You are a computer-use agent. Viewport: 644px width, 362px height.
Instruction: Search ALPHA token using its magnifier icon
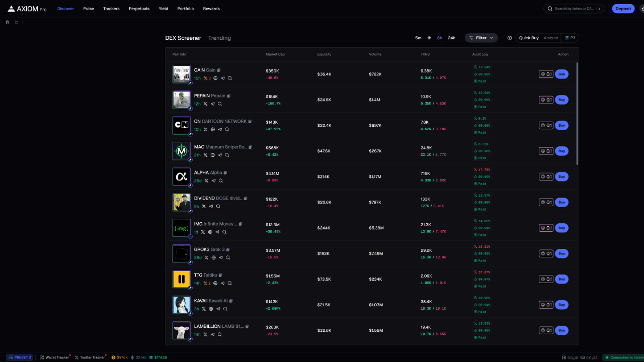(220, 180)
